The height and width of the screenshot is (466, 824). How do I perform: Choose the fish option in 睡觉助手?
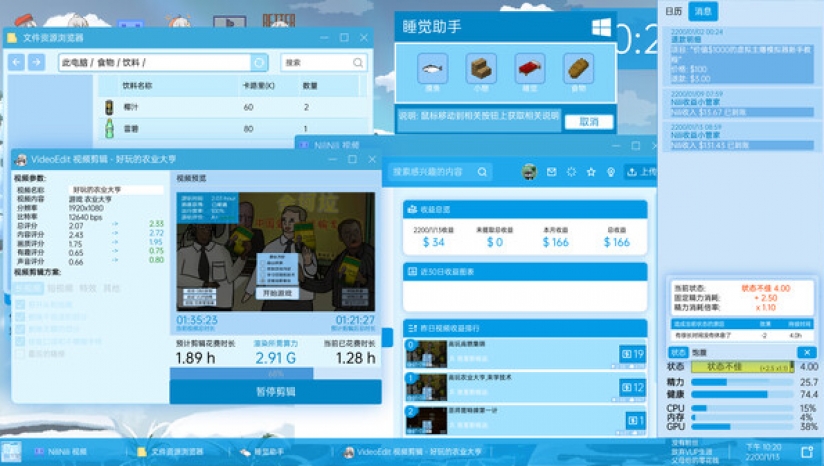[432, 68]
